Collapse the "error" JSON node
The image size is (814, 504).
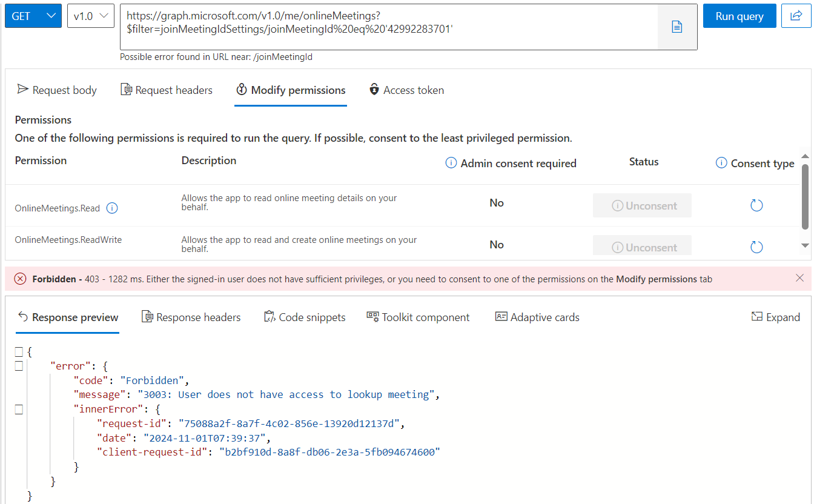19,366
